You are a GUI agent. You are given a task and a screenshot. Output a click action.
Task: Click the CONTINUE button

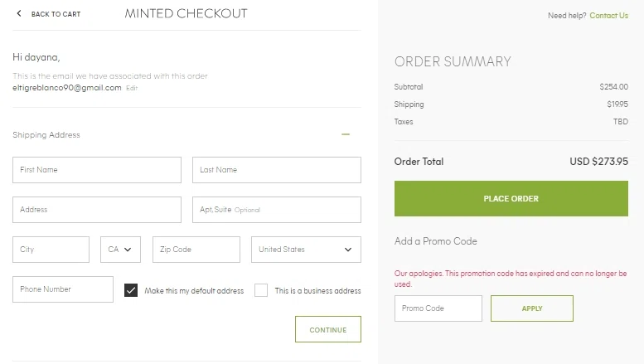[328, 329]
